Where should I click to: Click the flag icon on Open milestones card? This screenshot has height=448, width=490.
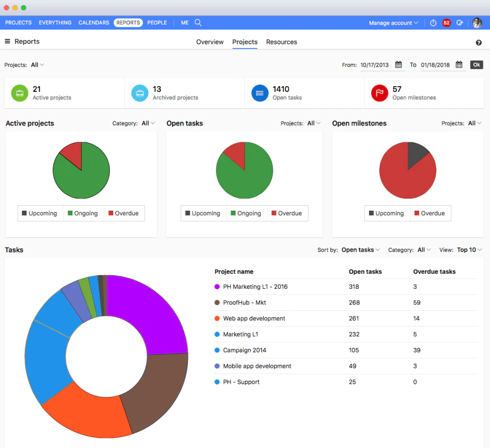379,93
